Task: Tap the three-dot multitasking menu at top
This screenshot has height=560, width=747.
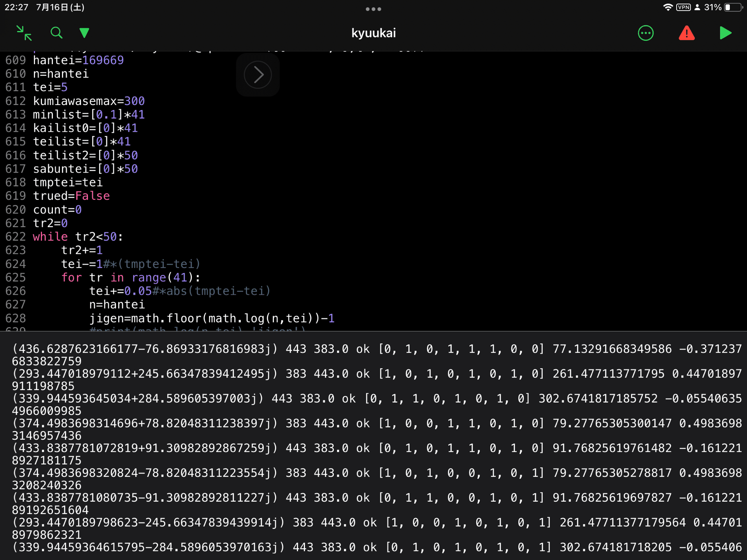Action: 373,9
